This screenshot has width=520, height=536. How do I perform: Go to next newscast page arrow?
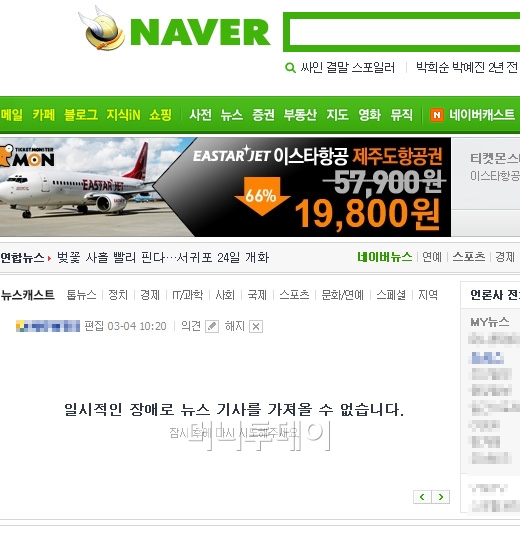(441, 497)
